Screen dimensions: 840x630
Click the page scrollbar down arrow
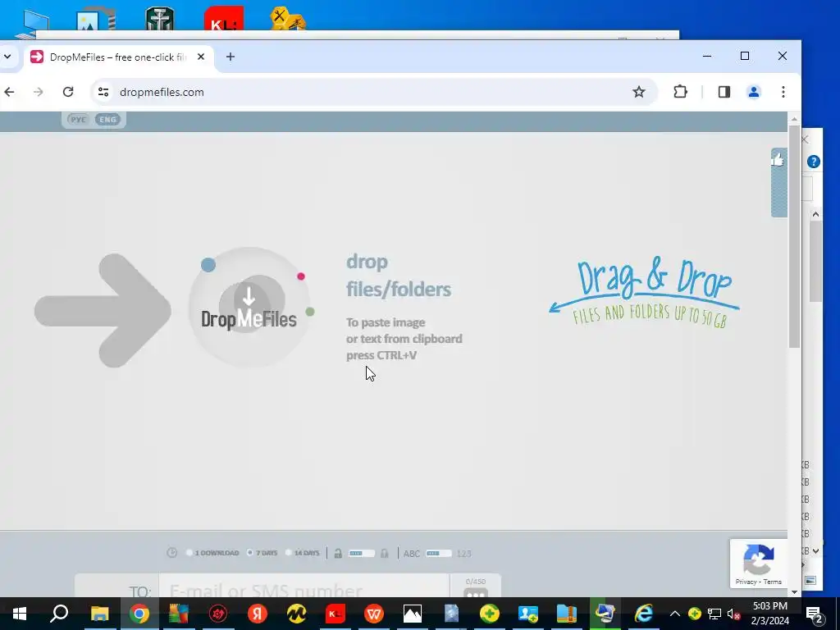794,592
